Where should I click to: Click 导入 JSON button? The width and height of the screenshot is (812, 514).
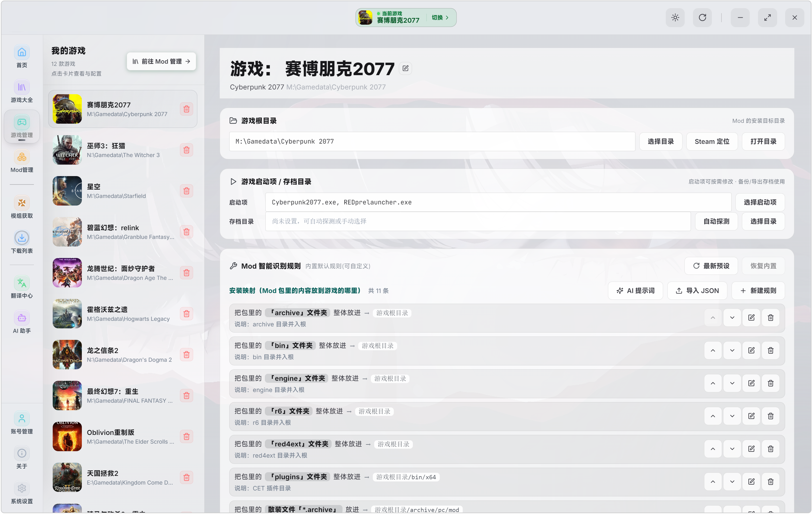point(698,291)
